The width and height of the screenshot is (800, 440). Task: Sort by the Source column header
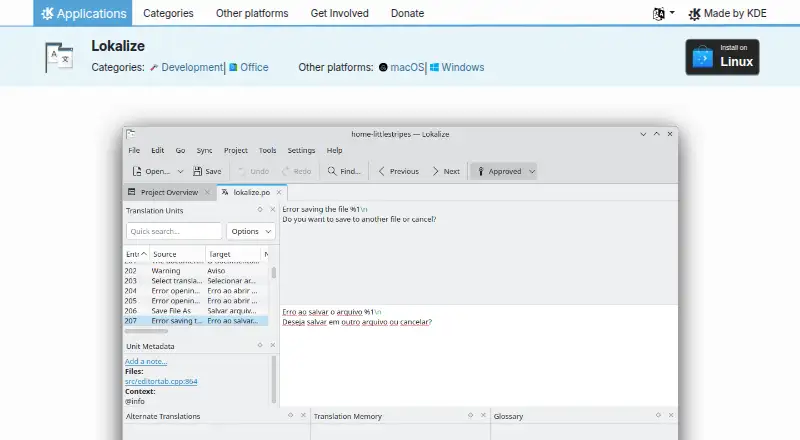coord(177,254)
